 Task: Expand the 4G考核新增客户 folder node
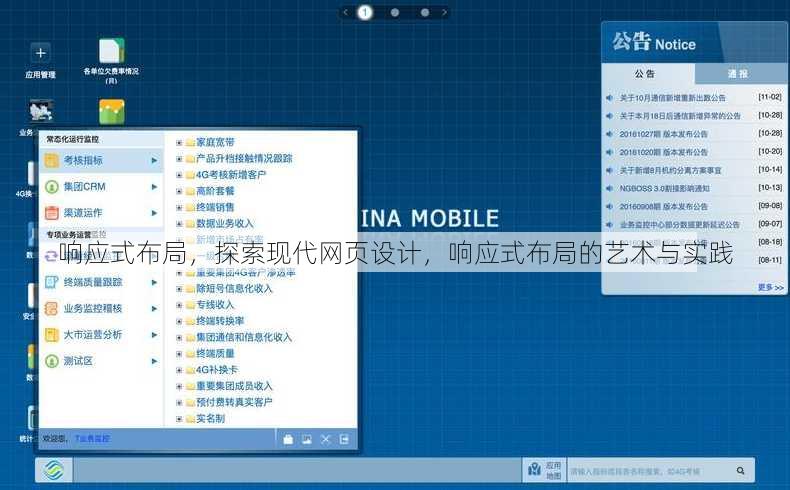pyautogui.click(x=179, y=175)
